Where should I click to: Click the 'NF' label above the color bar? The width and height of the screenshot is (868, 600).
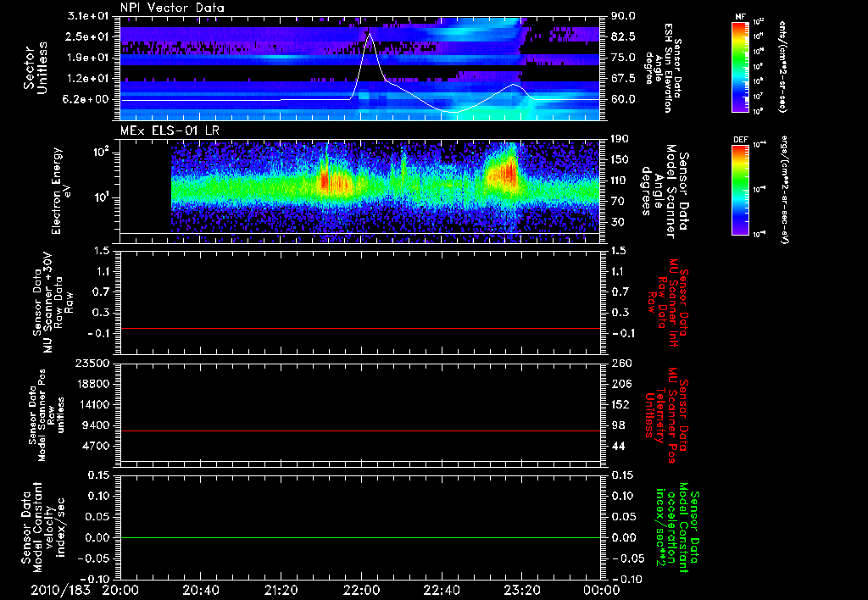tap(741, 17)
